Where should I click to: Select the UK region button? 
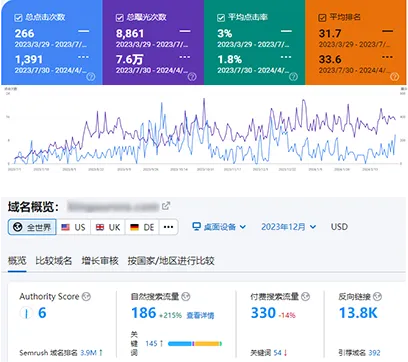108,227
